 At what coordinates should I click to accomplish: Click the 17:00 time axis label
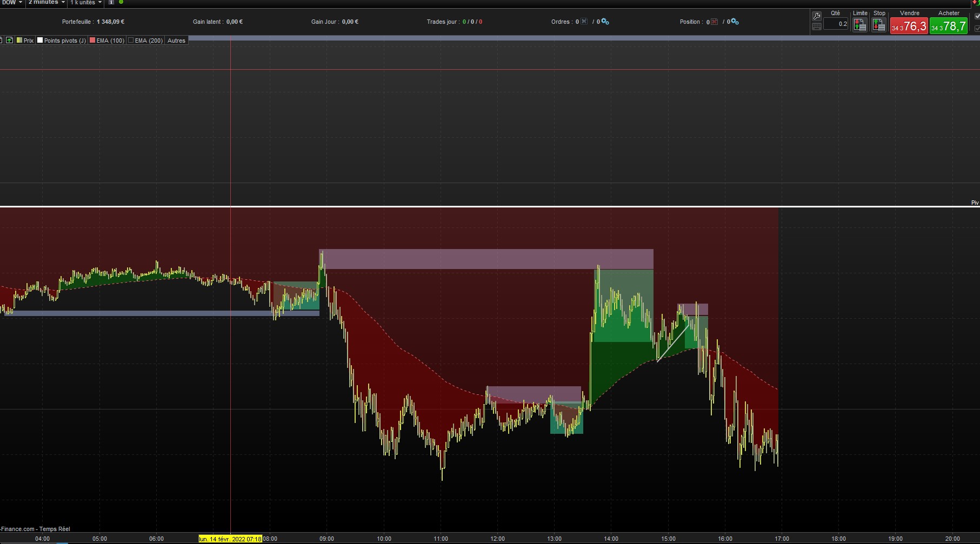[782, 539]
